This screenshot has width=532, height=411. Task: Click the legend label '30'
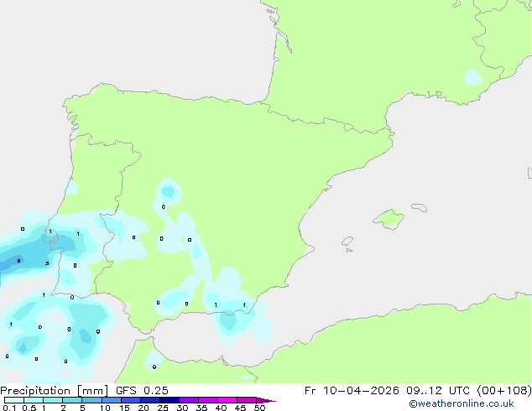(182, 408)
